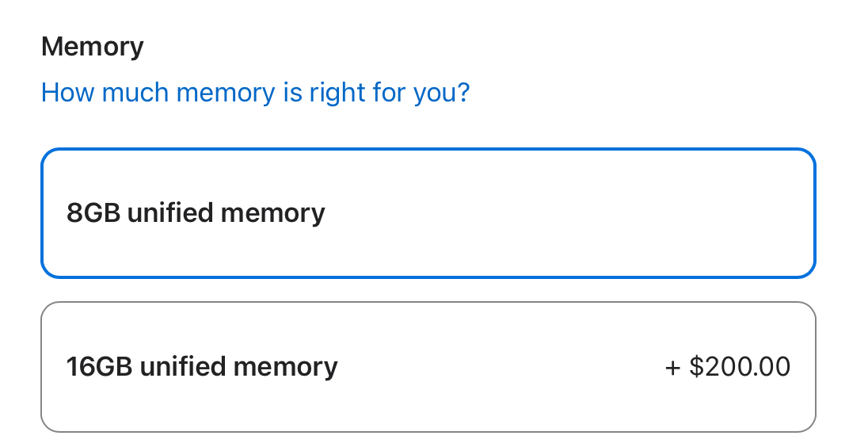Screen dimensions: 868x447
Task: Select the 16GB unified memory option
Action: click(428, 367)
